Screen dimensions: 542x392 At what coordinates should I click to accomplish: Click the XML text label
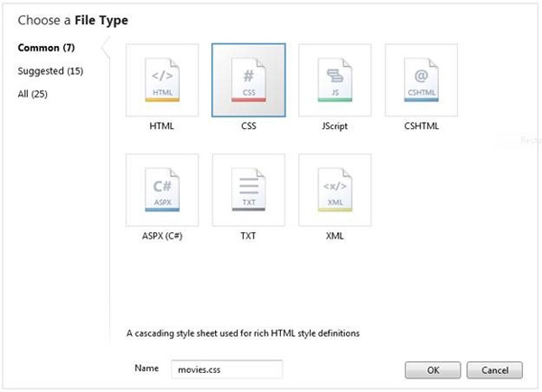[335, 237]
